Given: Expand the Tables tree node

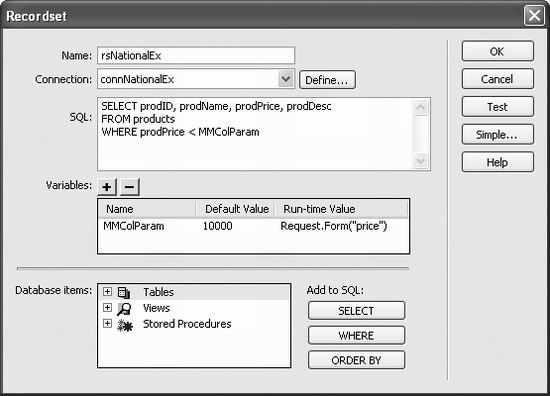Looking at the screenshot, I should [107, 291].
